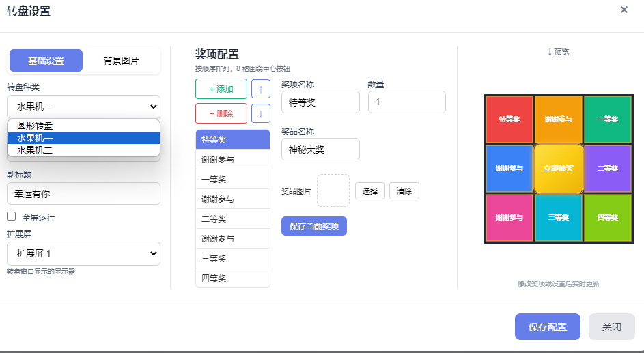Click the 保存配置 button
644x353 pixels.
pos(547,327)
